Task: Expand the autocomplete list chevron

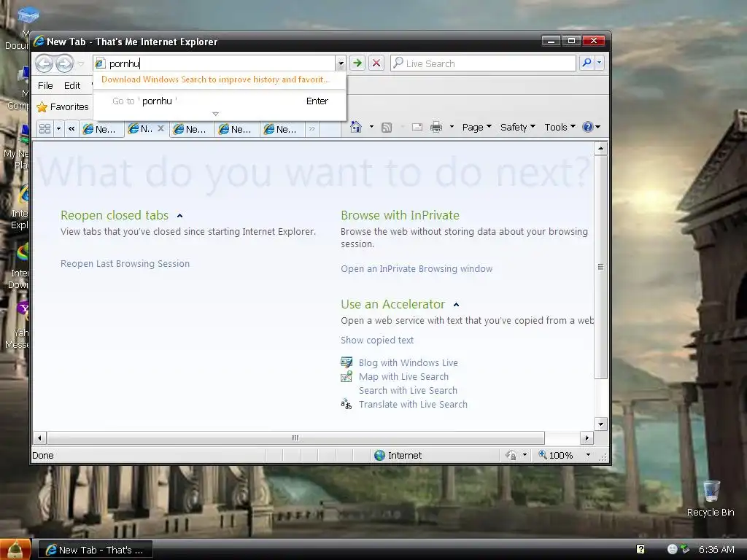Action: point(215,114)
